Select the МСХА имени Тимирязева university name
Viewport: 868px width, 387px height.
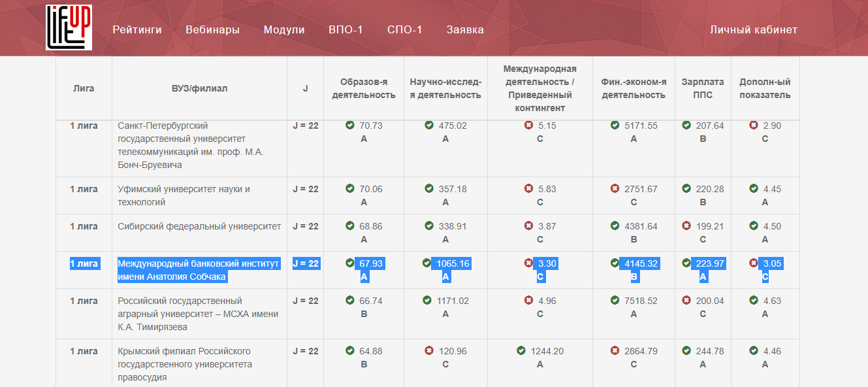coord(198,314)
